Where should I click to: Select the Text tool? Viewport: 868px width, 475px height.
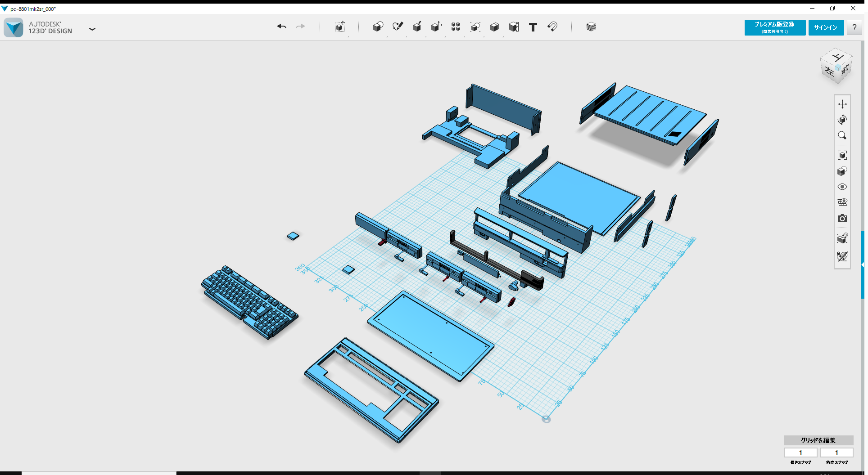click(x=533, y=27)
